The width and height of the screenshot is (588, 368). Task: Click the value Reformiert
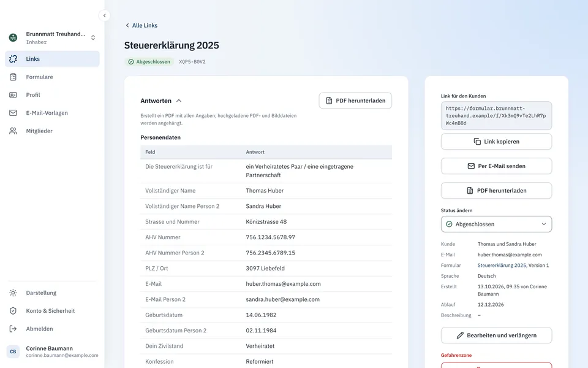260,362
